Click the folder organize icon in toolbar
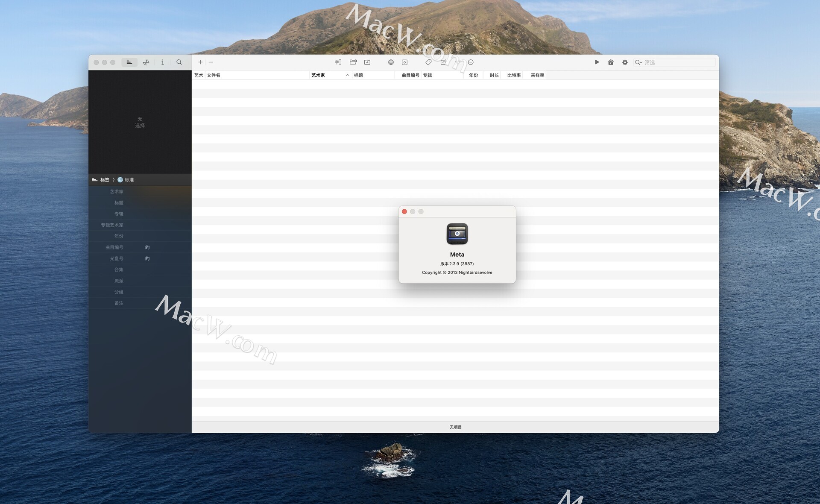Viewport: 820px width, 504px height. [353, 62]
